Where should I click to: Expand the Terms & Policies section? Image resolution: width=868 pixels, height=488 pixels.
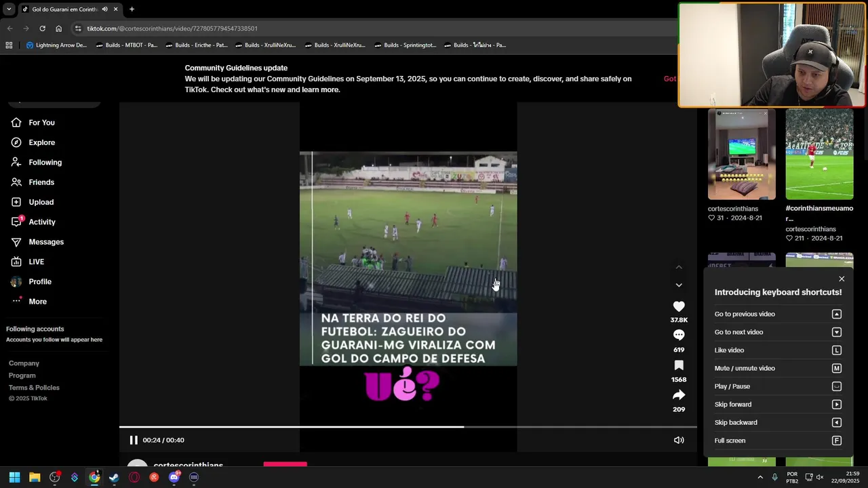[34, 388]
